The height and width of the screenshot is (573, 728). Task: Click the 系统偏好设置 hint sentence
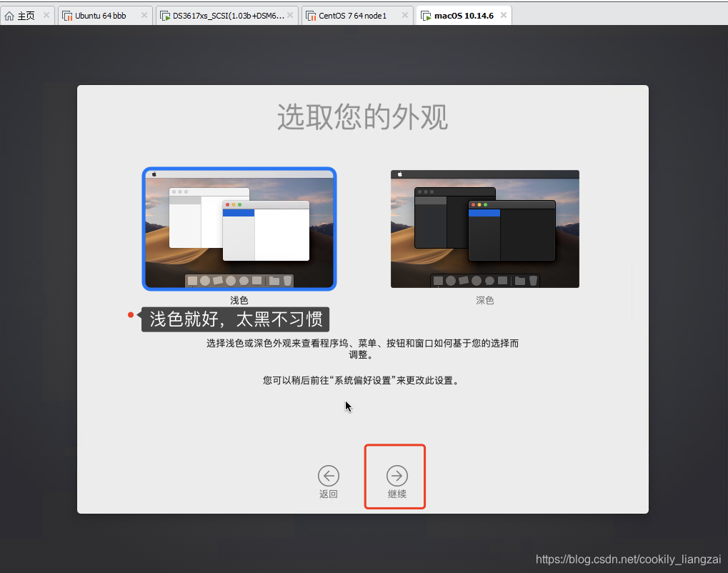click(361, 380)
